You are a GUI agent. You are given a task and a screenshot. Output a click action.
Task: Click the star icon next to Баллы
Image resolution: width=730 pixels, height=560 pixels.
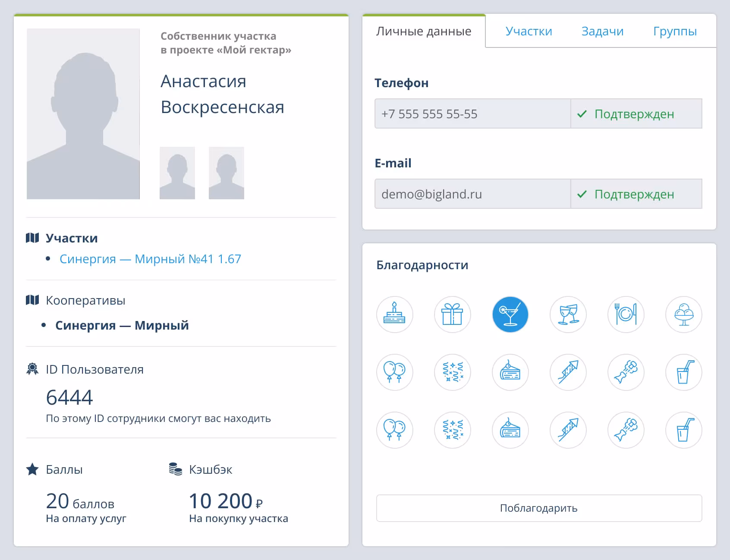[32, 469]
